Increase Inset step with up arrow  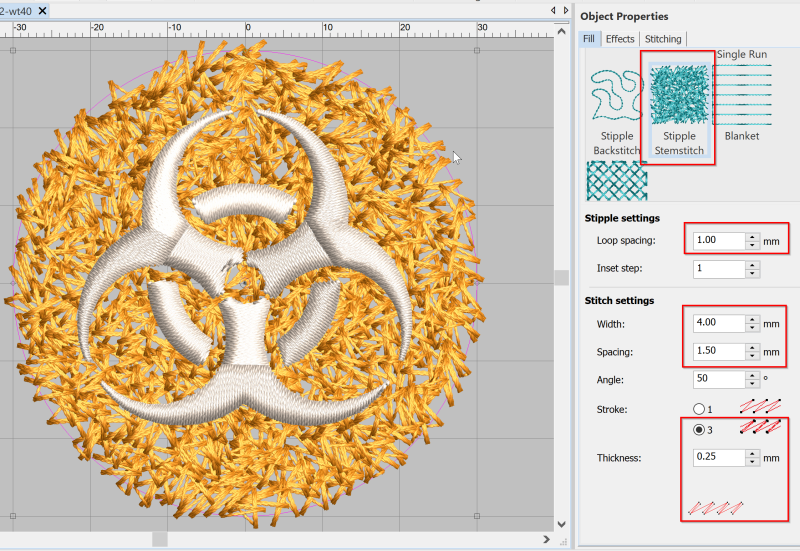(x=753, y=265)
